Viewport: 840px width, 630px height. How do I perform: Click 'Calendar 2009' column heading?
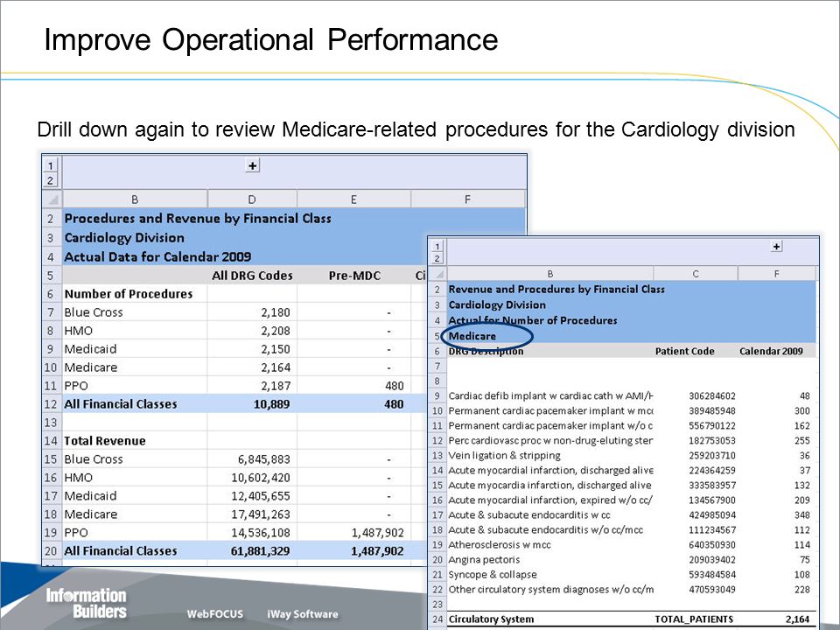(x=771, y=351)
